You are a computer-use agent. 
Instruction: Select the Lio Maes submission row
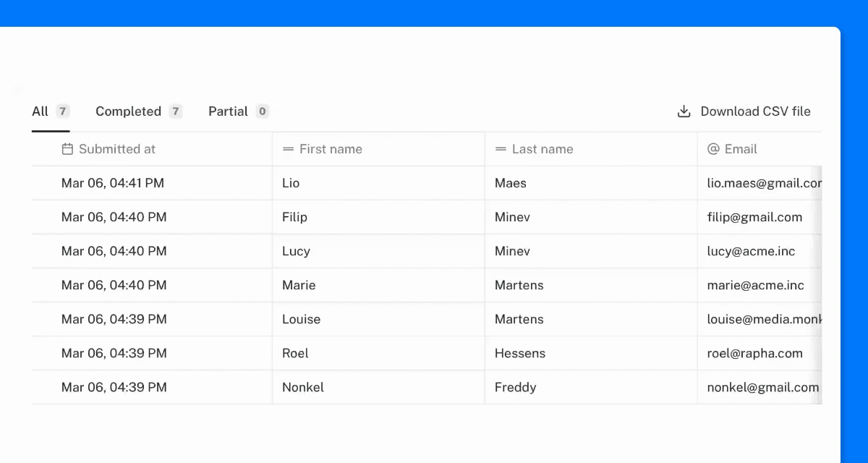click(427, 183)
